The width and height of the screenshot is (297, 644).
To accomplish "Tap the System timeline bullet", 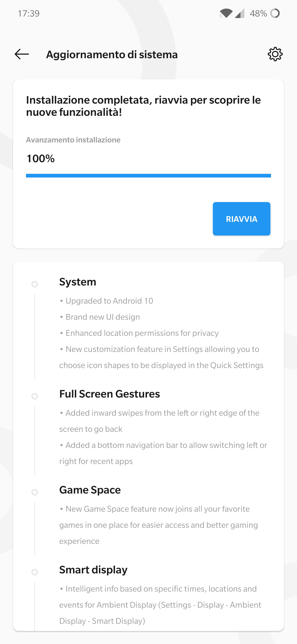I will pos(35,284).
